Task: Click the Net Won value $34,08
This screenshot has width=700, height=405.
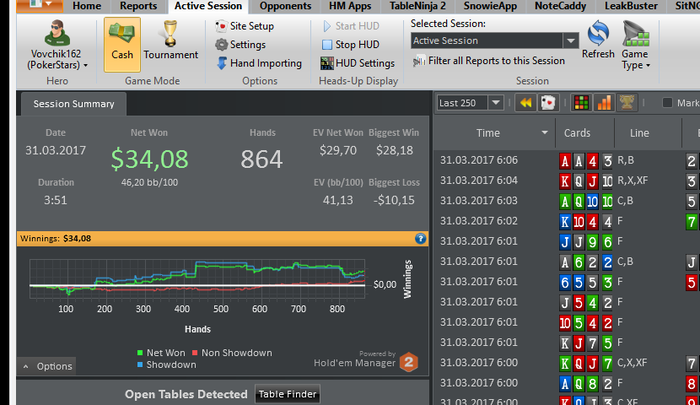Action: 150,159
